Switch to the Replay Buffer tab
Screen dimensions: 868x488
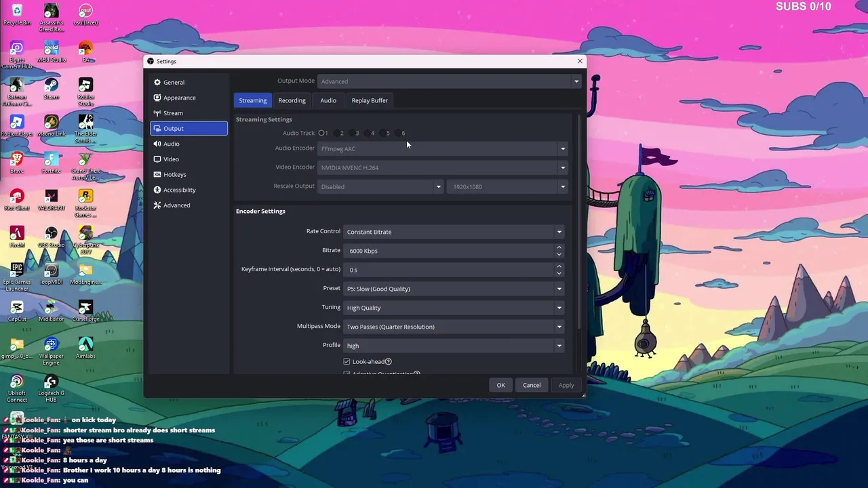click(370, 100)
